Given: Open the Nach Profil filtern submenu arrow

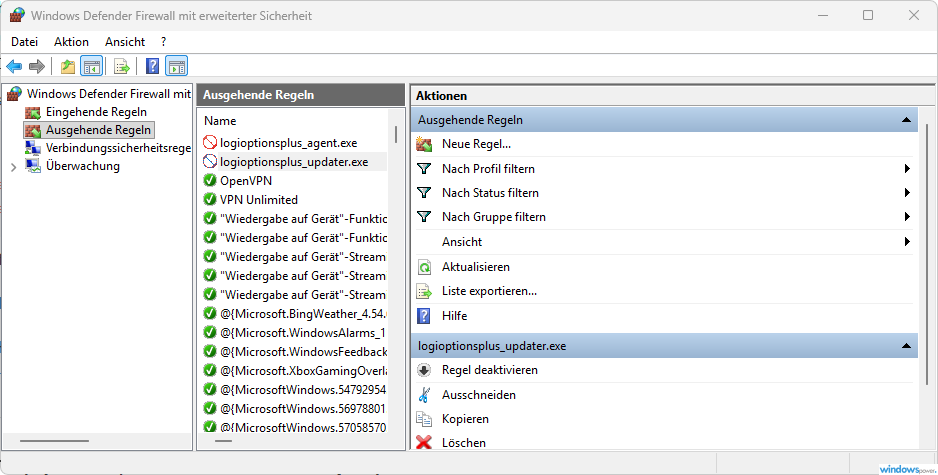Looking at the screenshot, I should 907,169.
